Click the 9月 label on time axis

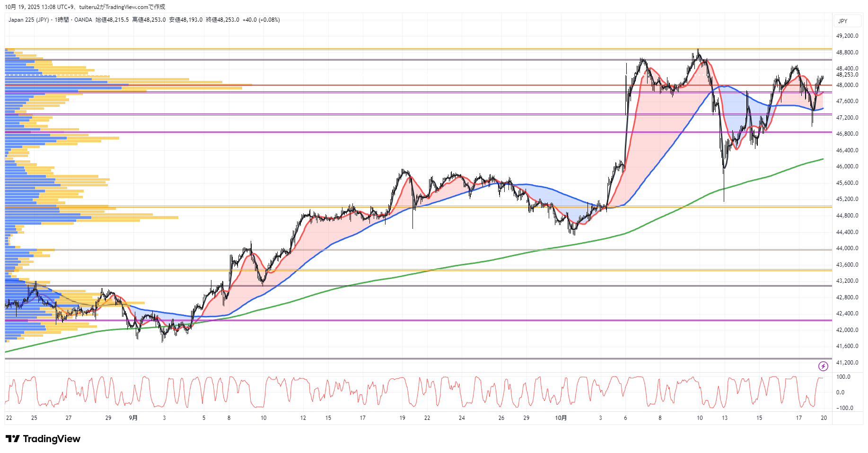(133, 418)
